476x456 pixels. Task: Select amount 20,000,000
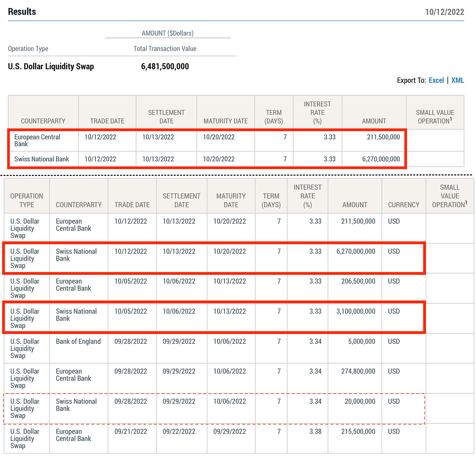(x=360, y=401)
